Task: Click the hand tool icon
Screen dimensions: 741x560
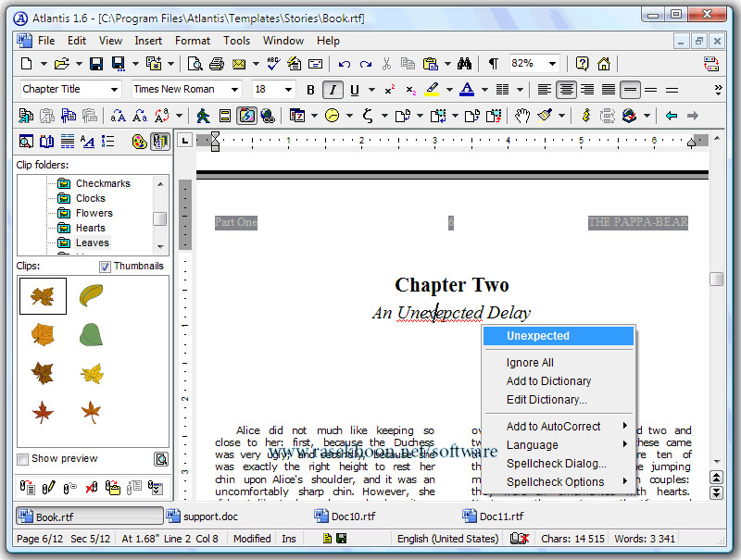Action: pos(522,115)
